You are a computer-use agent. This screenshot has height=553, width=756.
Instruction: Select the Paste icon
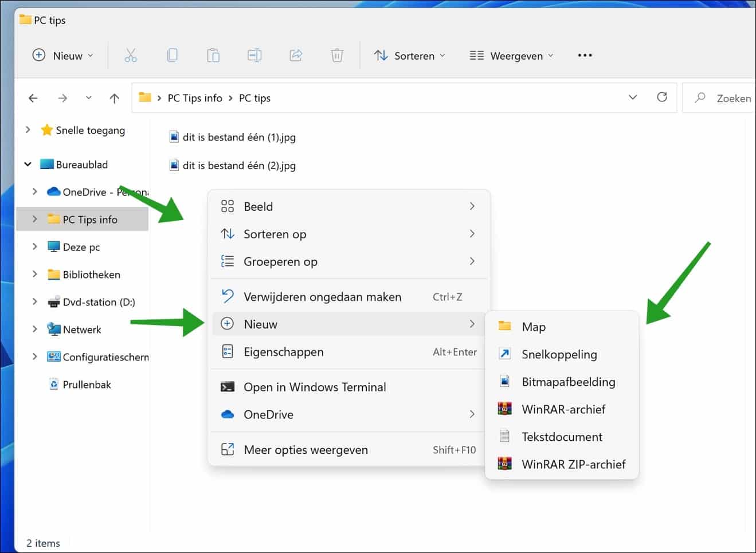(x=213, y=55)
